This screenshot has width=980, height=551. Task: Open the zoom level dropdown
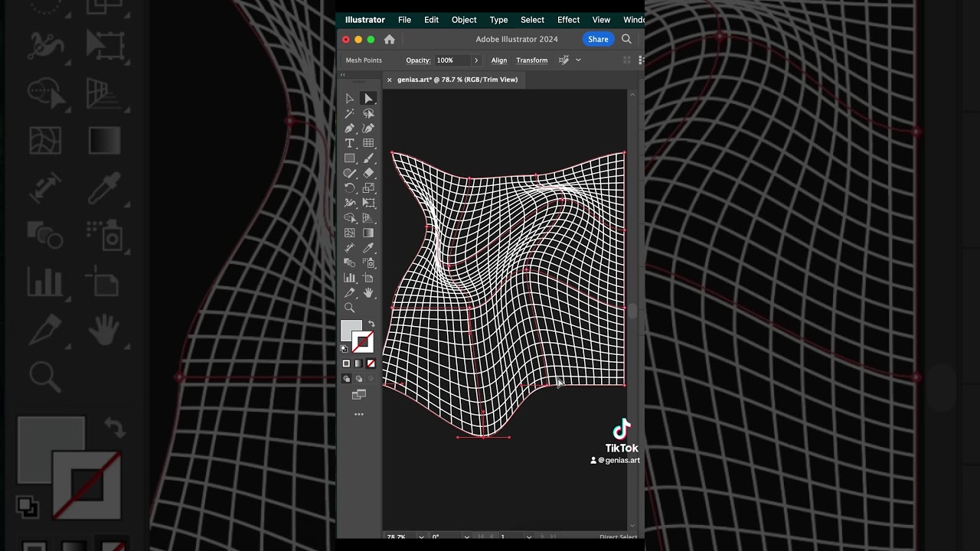pyautogui.click(x=421, y=537)
